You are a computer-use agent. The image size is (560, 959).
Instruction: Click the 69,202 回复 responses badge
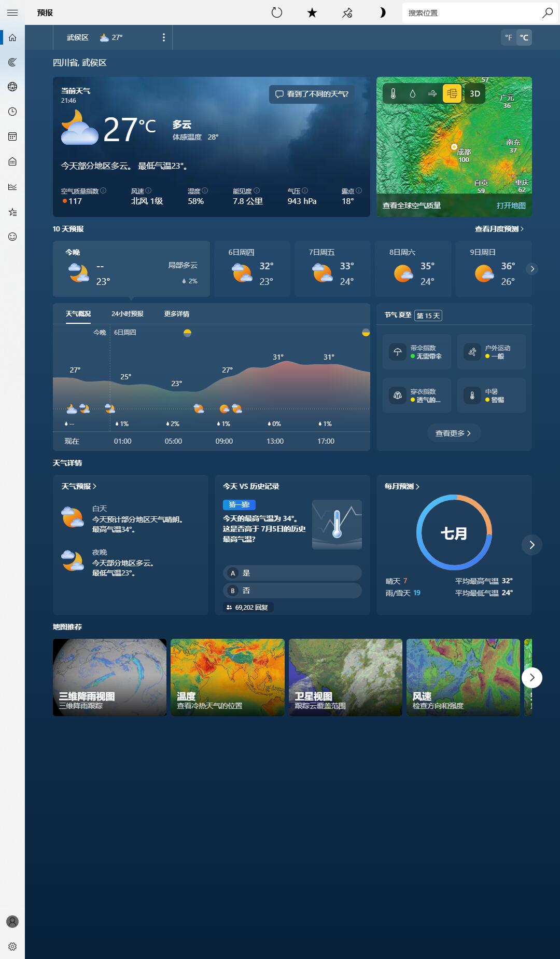coord(248,607)
